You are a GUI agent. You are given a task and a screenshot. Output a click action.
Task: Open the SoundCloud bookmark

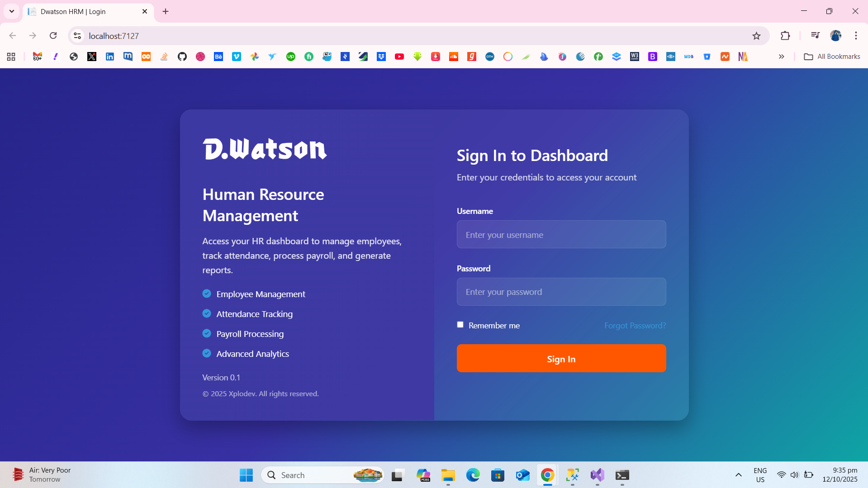coord(454,57)
